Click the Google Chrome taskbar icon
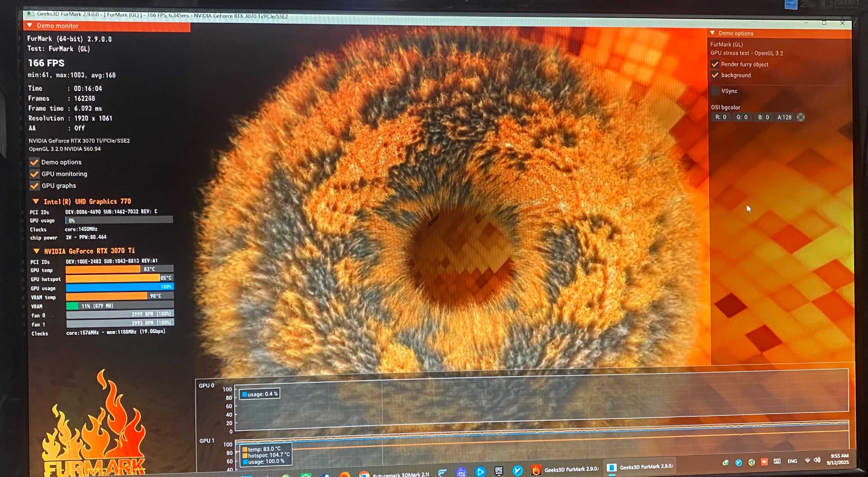The height and width of the screenshot is (477, 868). [x=364, y=474]
